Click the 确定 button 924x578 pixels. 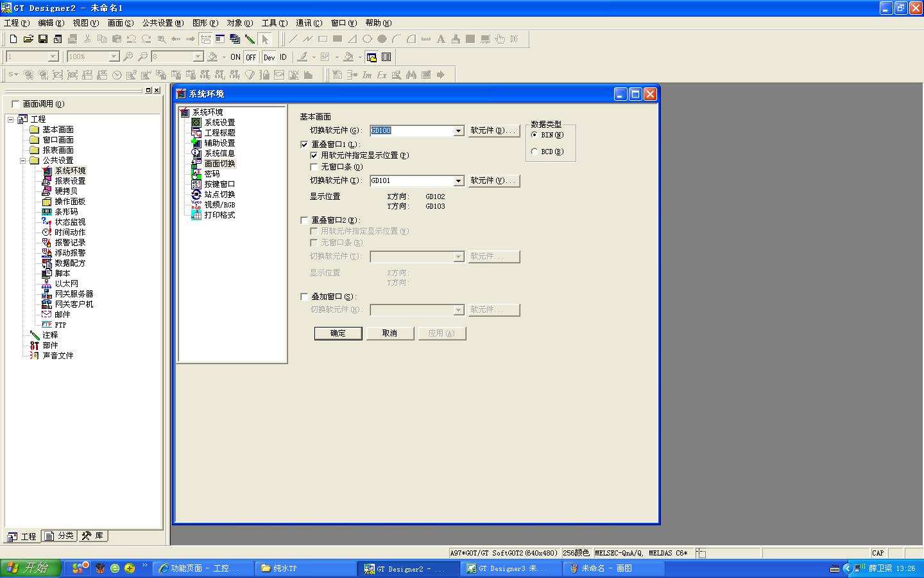tap(338, 333)
